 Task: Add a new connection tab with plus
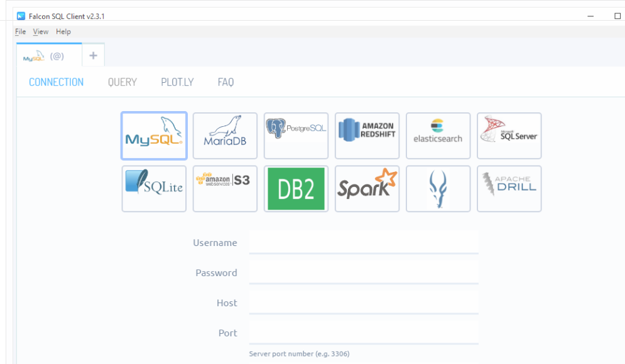(93, 56)
